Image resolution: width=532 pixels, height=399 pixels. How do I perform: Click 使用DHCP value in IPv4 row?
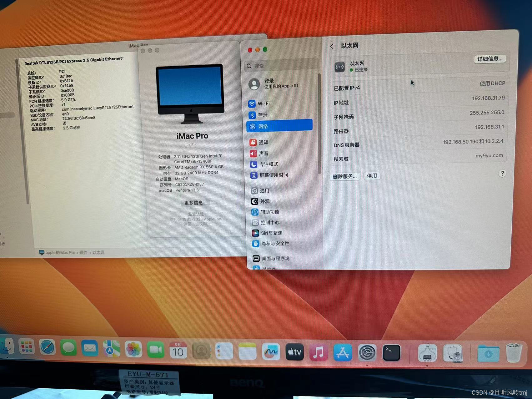[x=492, y=83]
